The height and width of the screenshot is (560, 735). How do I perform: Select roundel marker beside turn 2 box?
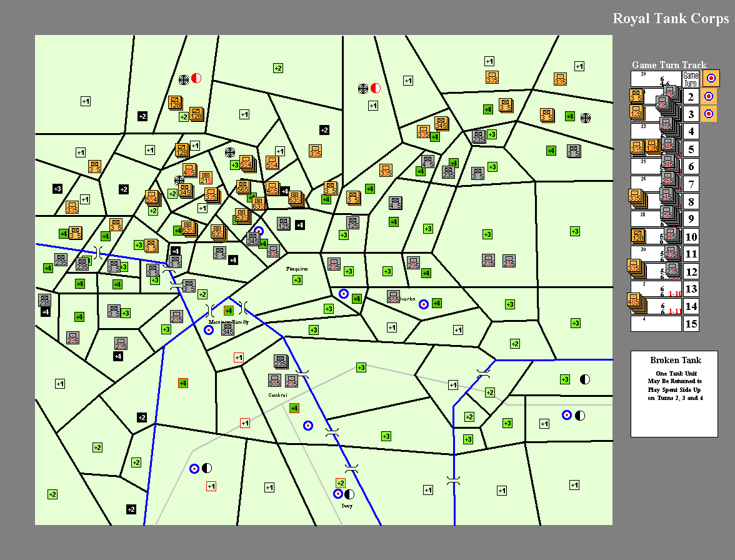[709, 96]
